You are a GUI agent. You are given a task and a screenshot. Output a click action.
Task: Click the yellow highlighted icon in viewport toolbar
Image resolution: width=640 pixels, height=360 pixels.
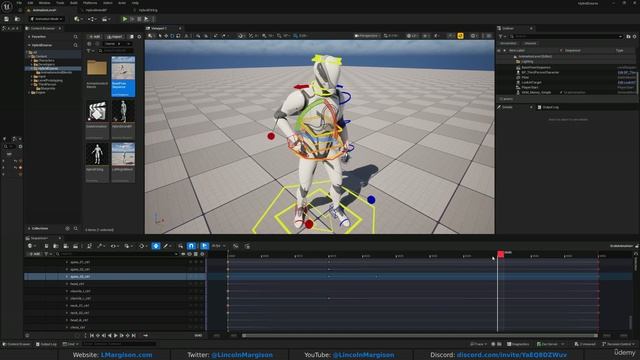pyautogui.click(x=460, y=36)
